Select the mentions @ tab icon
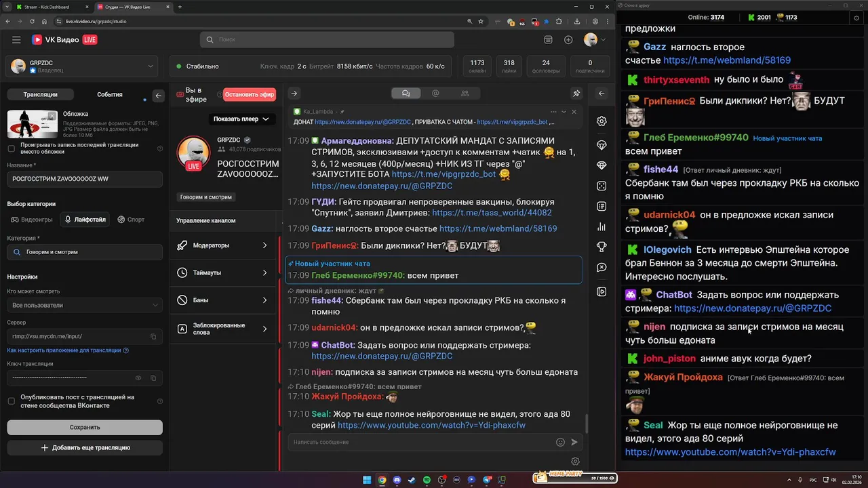The image size is (868, 488). pos(435,94)
